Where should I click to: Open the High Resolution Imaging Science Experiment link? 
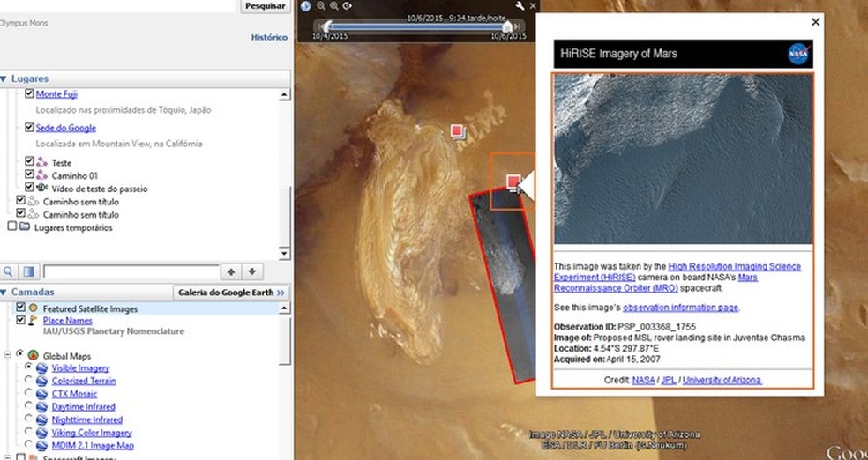(x=677, y=271)
